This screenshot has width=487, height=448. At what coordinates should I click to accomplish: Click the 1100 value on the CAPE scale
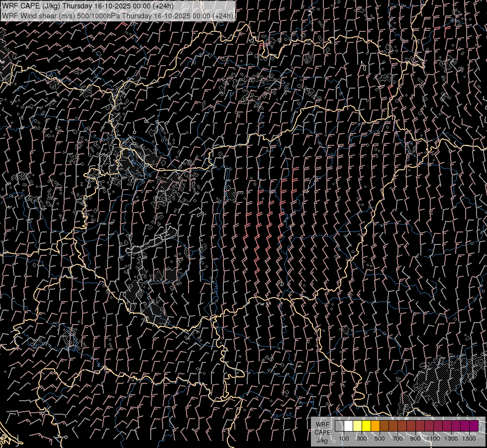click(x=433, y=439)
